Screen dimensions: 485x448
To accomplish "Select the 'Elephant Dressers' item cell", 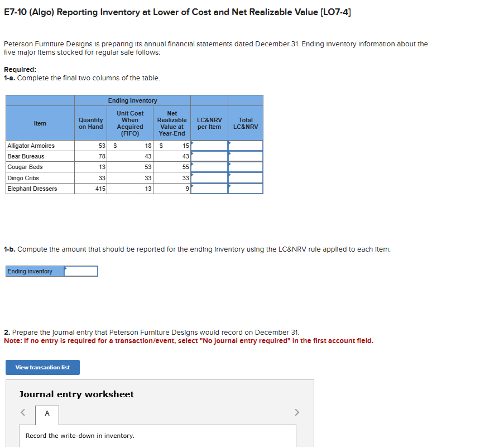I will (x=40, y=189).
